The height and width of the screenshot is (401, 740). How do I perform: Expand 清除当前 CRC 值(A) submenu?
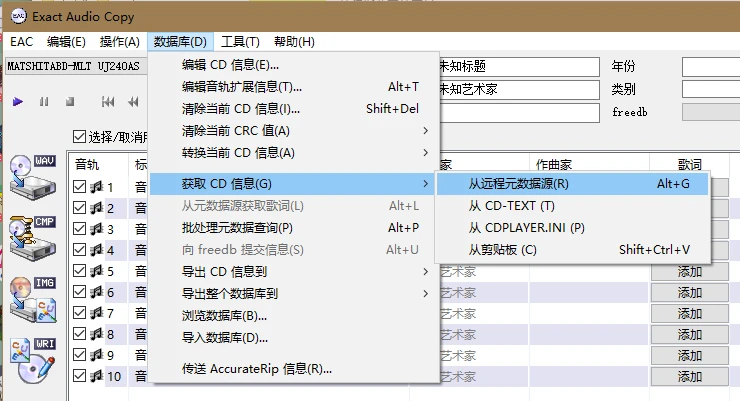pos(294,131)
